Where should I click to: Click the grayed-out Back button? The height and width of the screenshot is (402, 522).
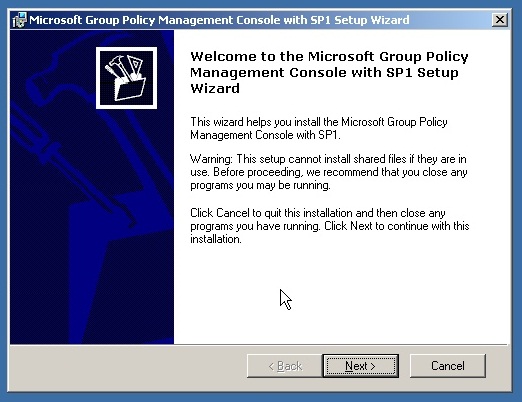tap(285, 366)
